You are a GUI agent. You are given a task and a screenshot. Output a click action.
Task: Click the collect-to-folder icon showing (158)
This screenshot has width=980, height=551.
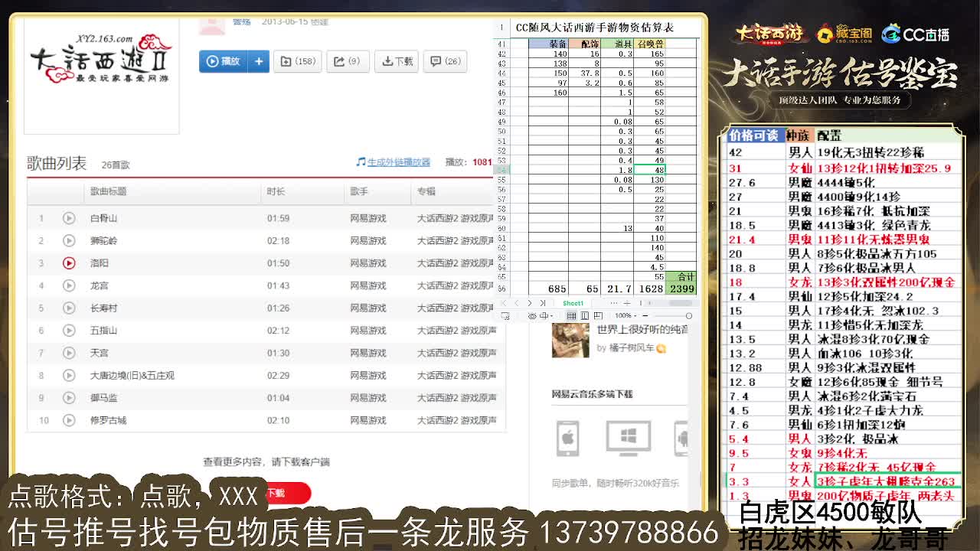click(x=299, y=61)
